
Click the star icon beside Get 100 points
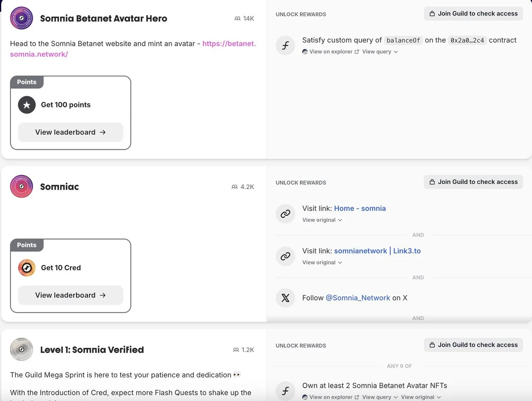click(27, 105)
